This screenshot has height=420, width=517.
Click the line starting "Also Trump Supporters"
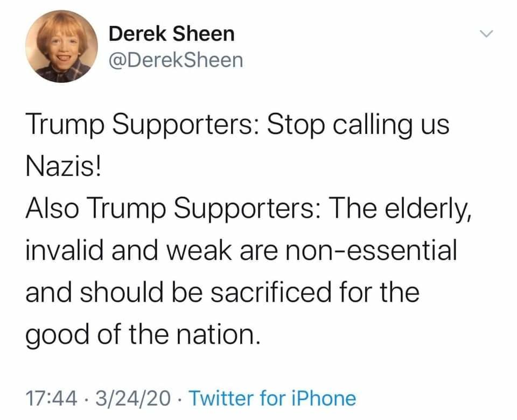pos(249,208)
